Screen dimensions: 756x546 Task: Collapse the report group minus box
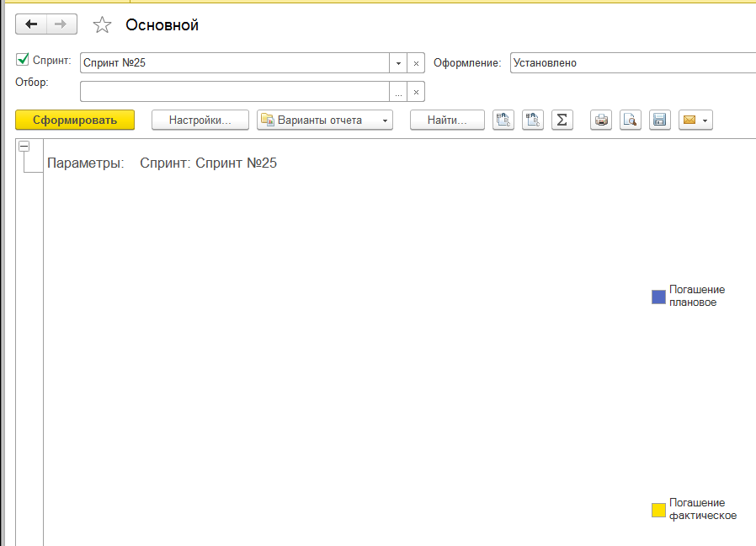pos(24,147)
